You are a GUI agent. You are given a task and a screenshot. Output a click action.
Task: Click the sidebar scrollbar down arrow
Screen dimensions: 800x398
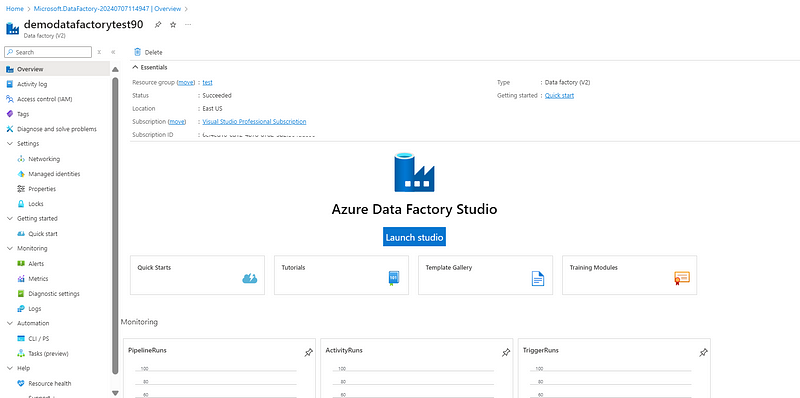115,393
